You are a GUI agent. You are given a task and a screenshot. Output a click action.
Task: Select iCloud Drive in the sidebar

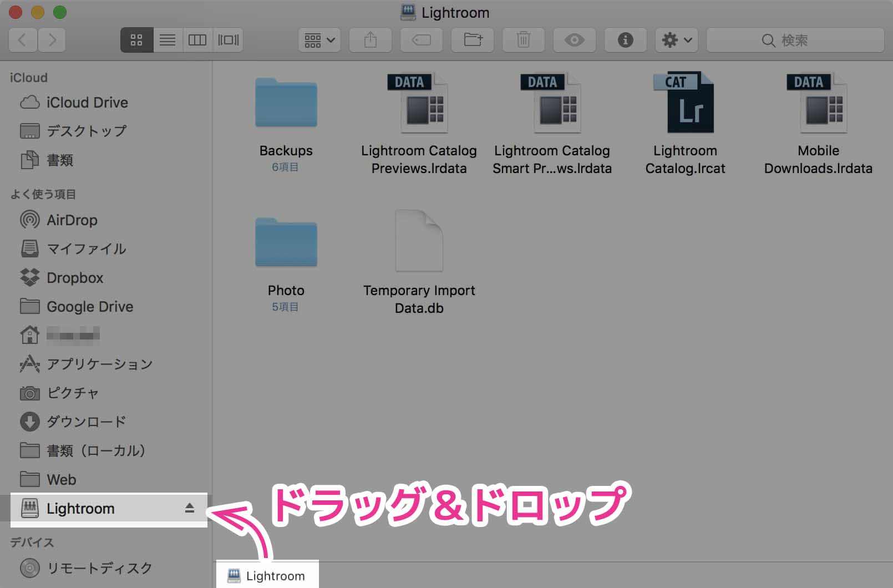pos(87,103)
